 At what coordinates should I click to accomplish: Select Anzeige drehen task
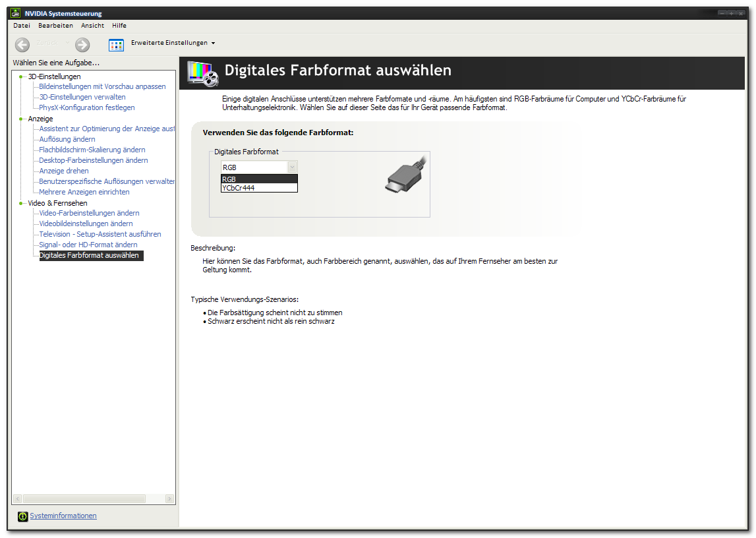64,171
